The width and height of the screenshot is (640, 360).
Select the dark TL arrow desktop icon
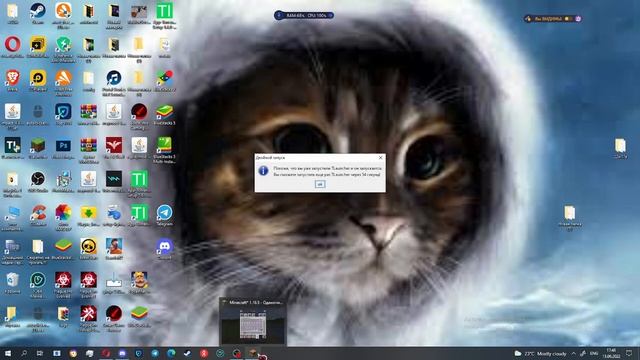pyautogui.click(x=13, y=148)
